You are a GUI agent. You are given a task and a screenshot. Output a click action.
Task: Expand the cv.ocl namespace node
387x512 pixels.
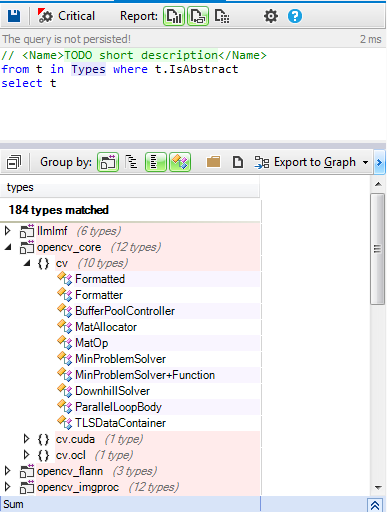coord(27,455)
